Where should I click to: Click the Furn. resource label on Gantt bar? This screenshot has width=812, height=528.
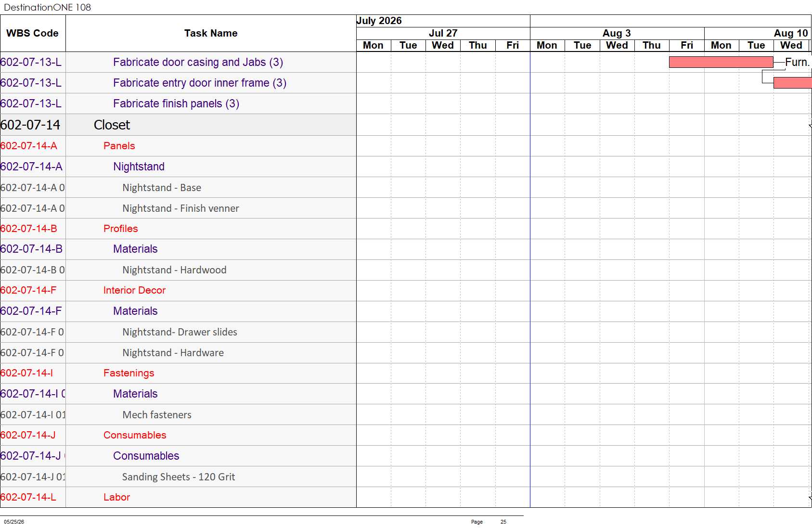[798, 62]
